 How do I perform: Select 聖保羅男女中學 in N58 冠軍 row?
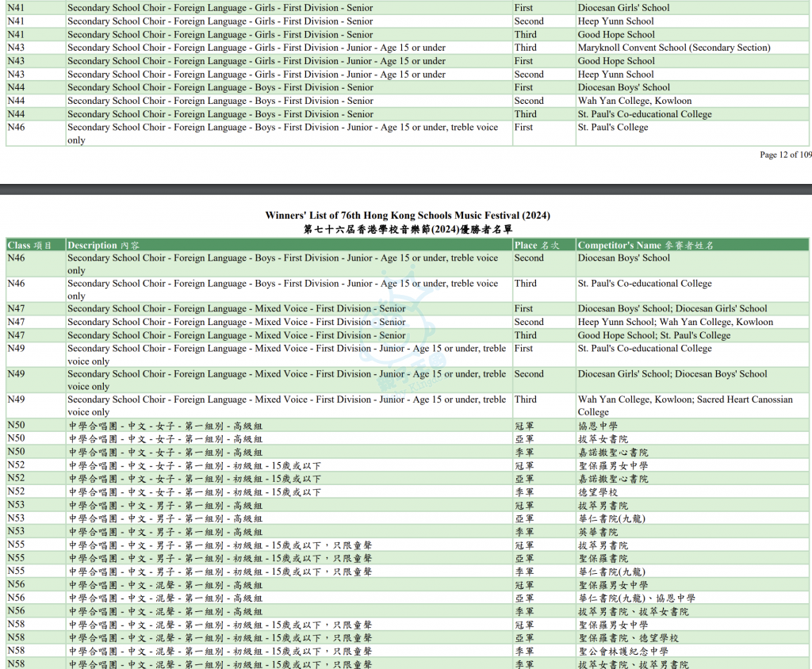[x=613, y=625]
